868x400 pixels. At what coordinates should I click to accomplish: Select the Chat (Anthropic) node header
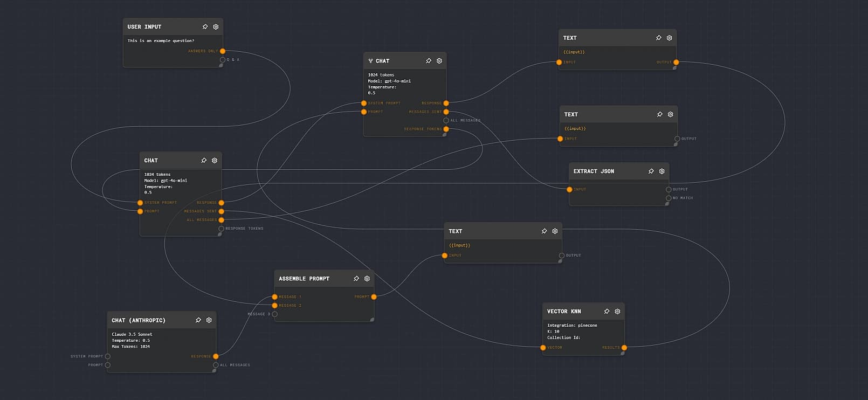139,320
